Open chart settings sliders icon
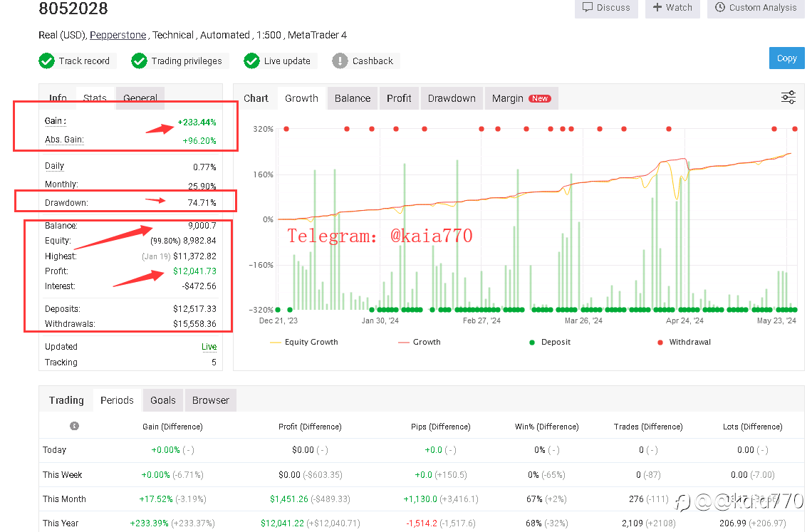Viewport: 812px width, 532px height. [788, 98]
